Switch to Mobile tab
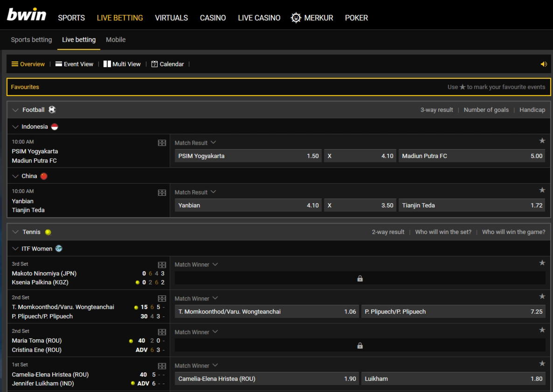Image resolution: width=553 pixels, height=392 pixels. coord(116,40)
